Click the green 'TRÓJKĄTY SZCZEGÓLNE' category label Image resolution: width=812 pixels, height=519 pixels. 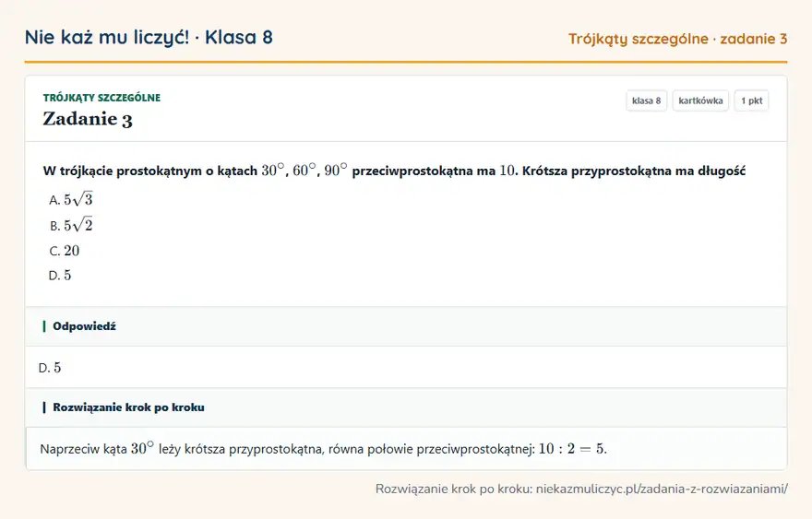point(102,98)
